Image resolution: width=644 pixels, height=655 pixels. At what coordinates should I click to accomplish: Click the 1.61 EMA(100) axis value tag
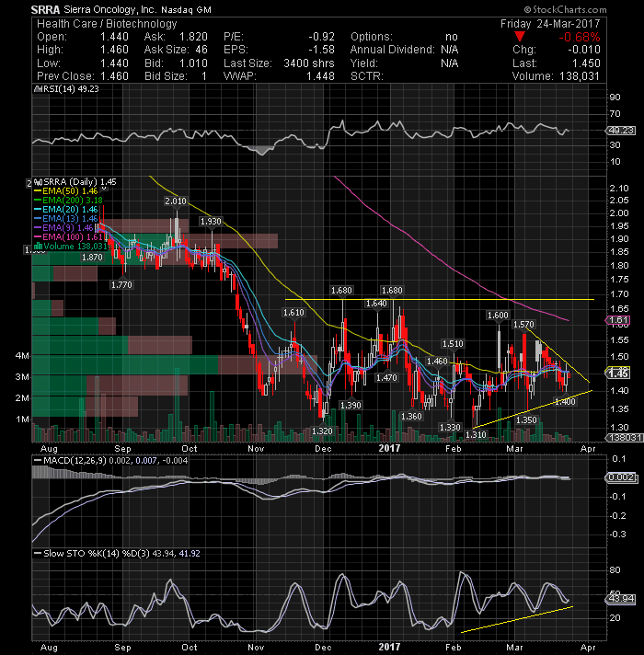tap(618, 320)
